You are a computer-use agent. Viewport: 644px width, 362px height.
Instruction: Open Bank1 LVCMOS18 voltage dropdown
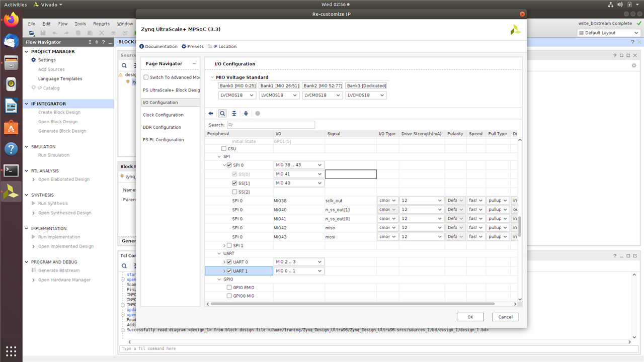click(279, 95)
